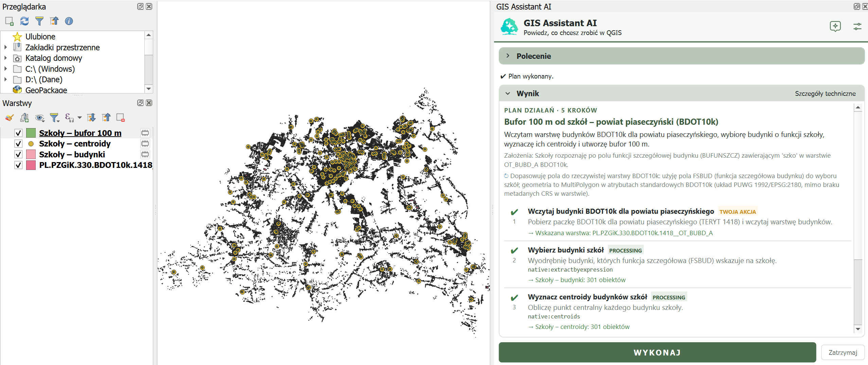Open the filter by expression dropdown arrow

[79, 118]
